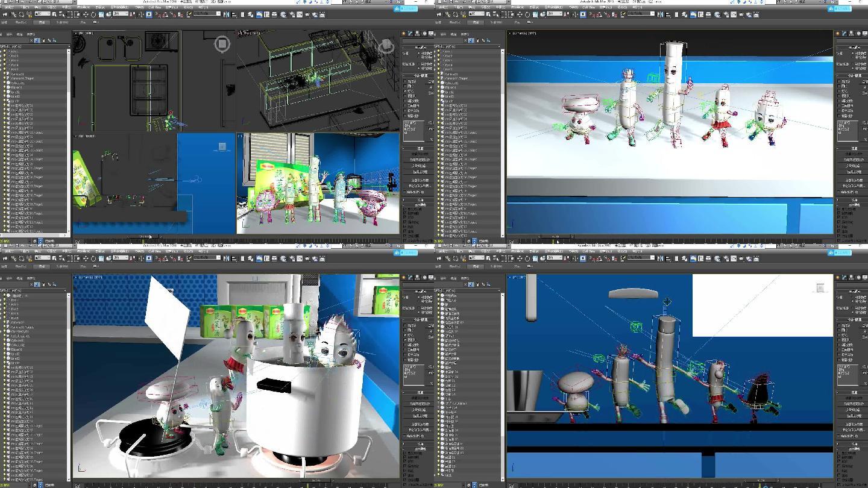Image resolution: width=868 pixels, height=488 pixels.
Task: Open selection filter dropdown in top-right window toolbar
Action: [476, 14]
